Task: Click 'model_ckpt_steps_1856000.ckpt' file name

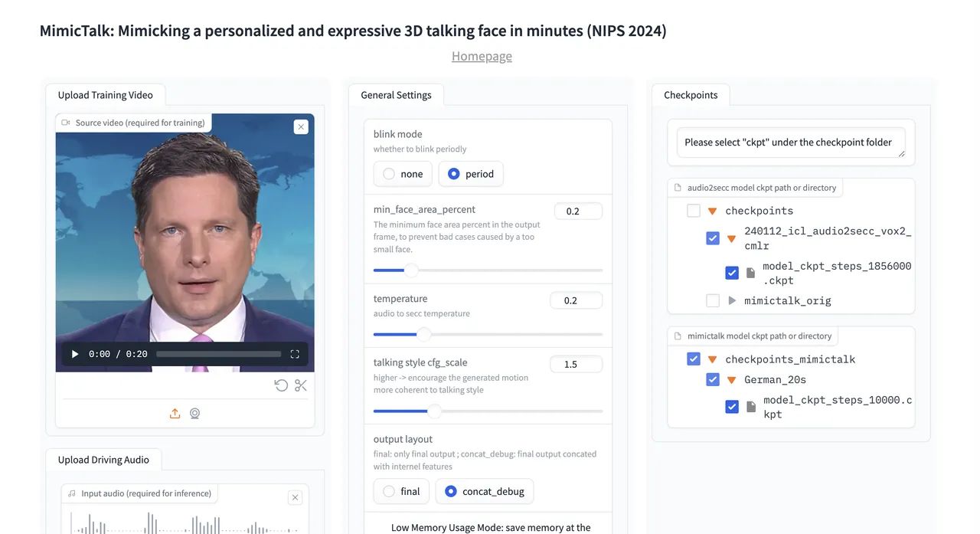Action: pyautogui.click(x=837, y=273)
